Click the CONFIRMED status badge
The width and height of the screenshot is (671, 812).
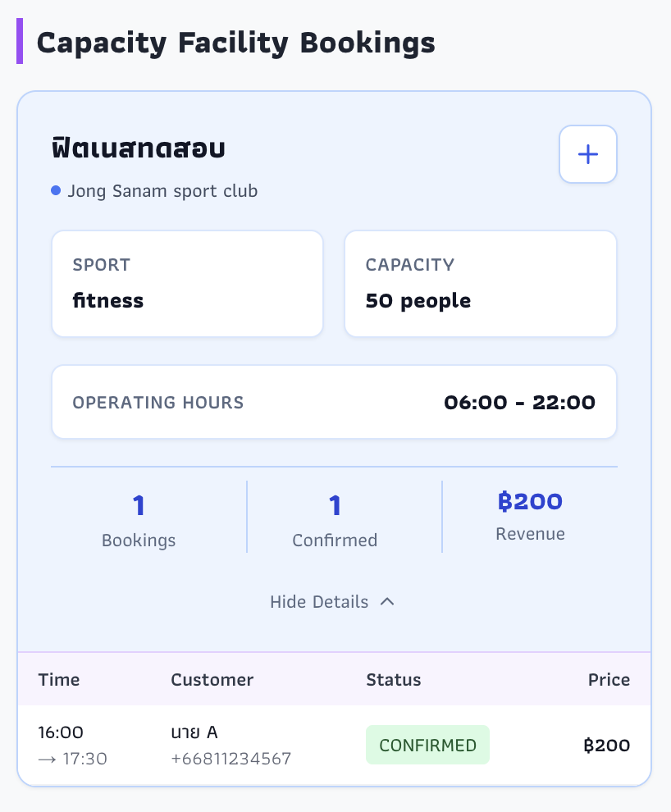pos(427,745)
